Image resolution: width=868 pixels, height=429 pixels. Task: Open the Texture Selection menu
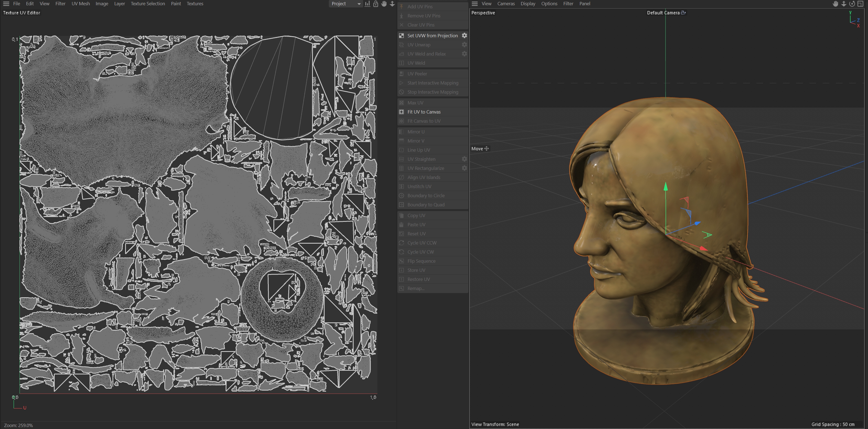point(147,4)
